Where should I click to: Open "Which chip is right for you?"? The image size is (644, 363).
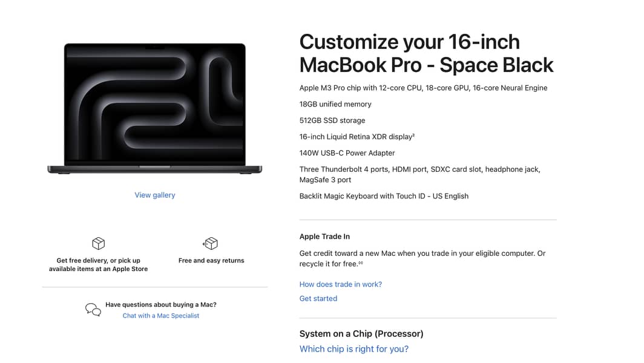[x=353, y=349]
